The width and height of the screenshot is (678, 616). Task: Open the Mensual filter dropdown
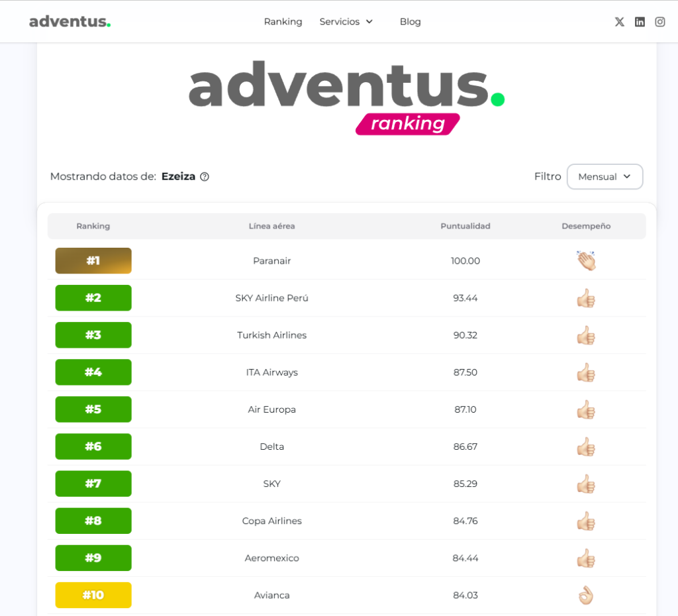[x=605, y=177]
